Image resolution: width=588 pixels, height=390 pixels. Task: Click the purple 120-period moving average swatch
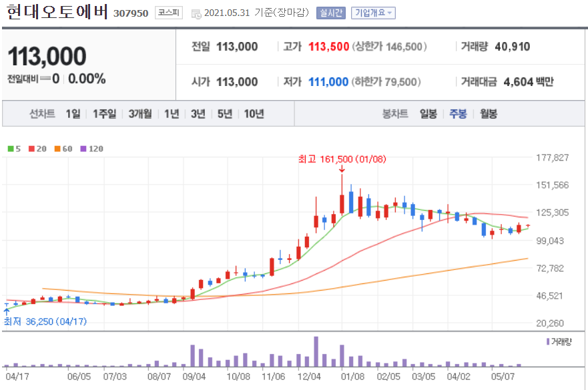point(83,149)
